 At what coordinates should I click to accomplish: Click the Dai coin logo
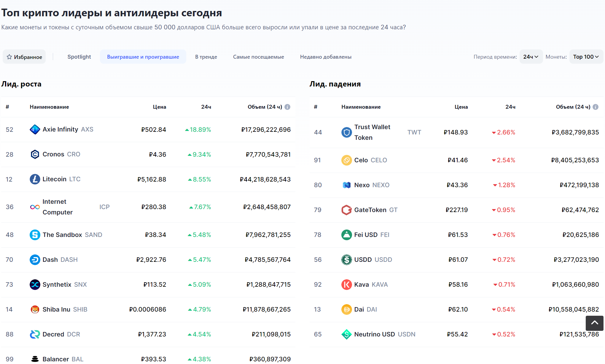tap(346, 309)
